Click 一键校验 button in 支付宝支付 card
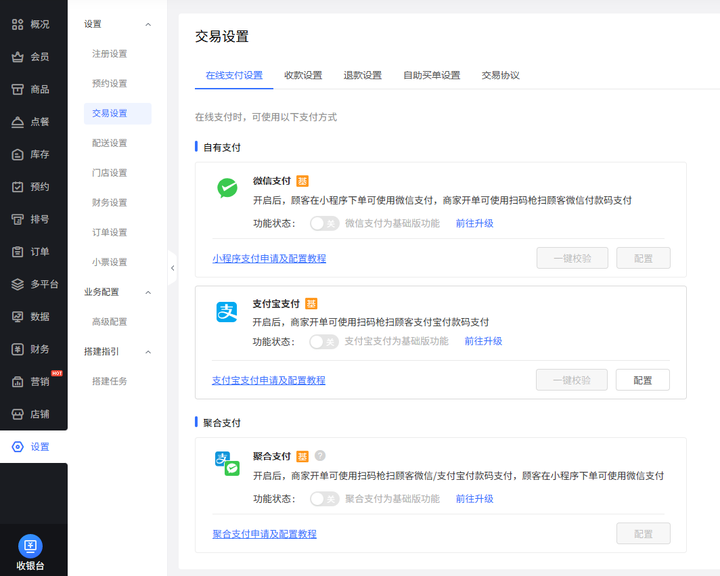Image resolution: width=720 pixels, height=576 pixels. coord(572,380)
